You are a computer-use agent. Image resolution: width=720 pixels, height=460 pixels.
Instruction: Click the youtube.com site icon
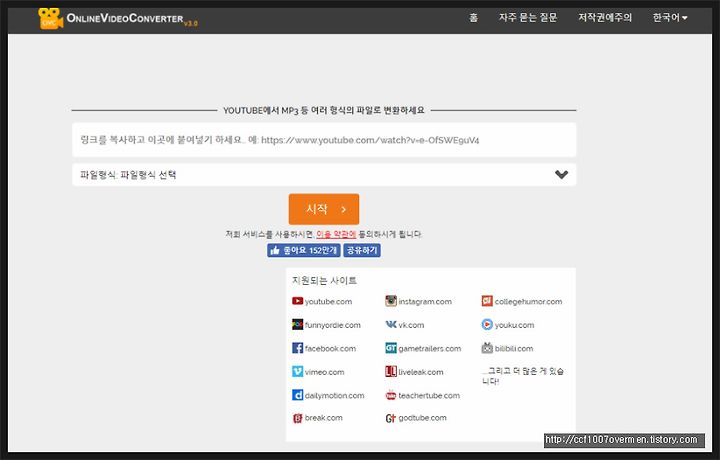[x=298, y=301]
